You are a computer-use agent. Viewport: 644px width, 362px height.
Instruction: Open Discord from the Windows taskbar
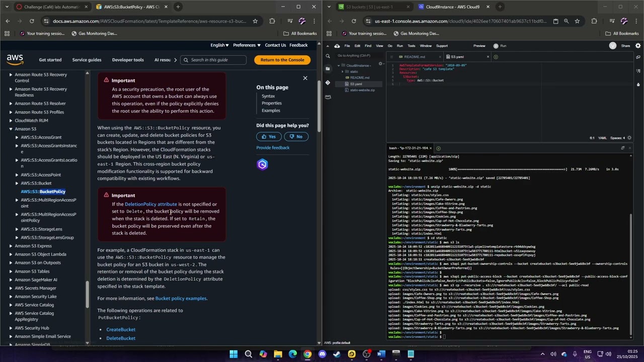coord(322,354)
